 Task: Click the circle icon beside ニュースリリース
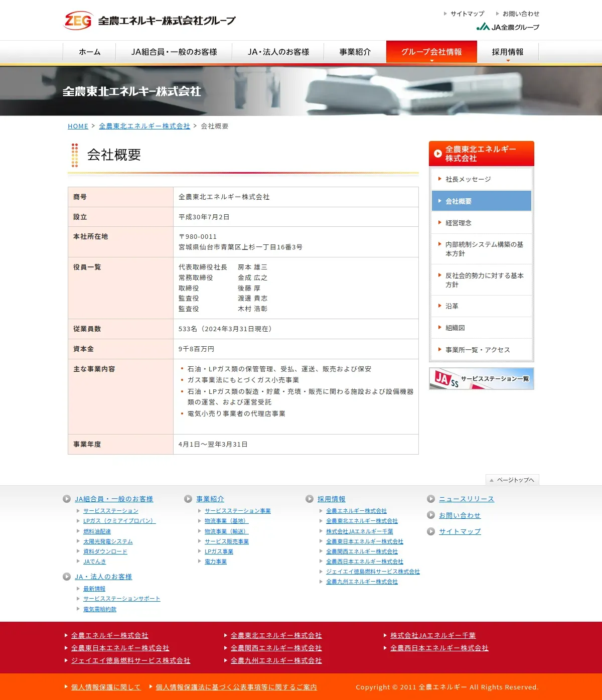[x=431, y=499]
